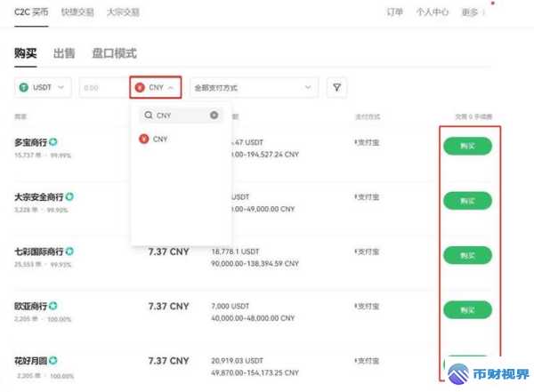Click the filter funnel icon
Image resolution: width=534 pixels, height=392 pixels.
[336, 87]
